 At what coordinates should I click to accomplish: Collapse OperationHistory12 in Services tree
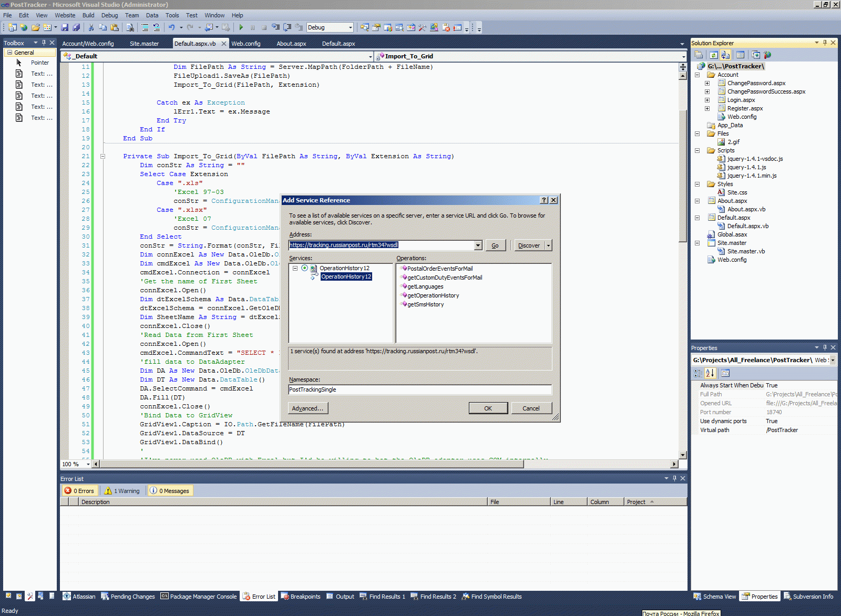point(295,268)
